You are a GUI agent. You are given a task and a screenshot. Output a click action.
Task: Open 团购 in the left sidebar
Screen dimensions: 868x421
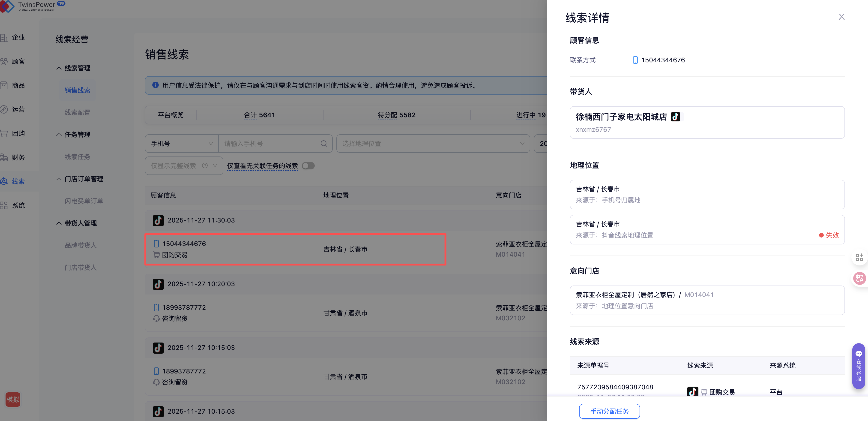pyautogui.click(x=18, y=133)
